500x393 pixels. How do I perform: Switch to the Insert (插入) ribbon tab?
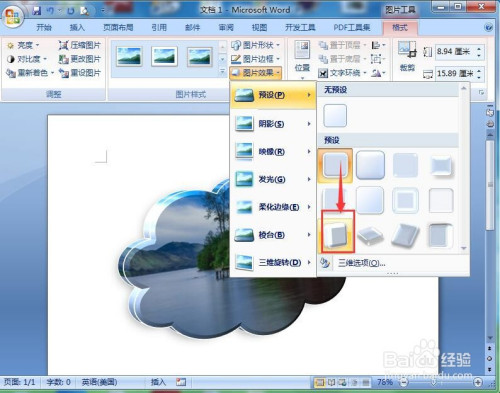click(x=77, y=27)
